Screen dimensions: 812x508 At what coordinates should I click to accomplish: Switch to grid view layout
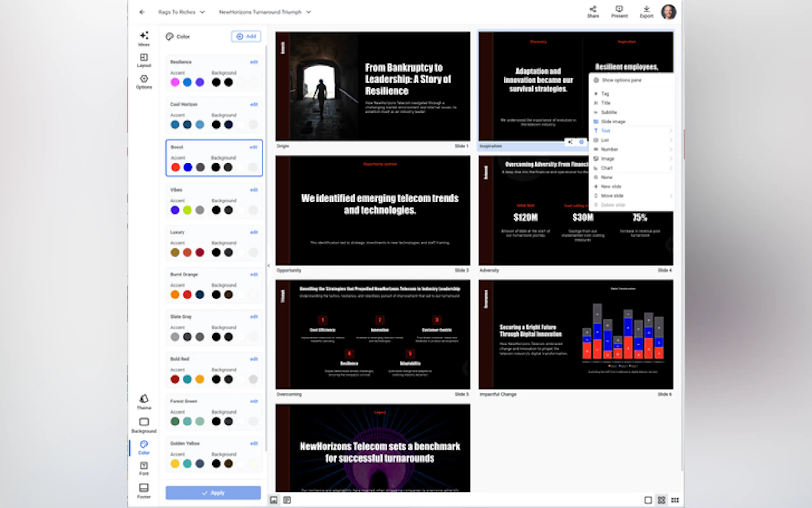661,500
